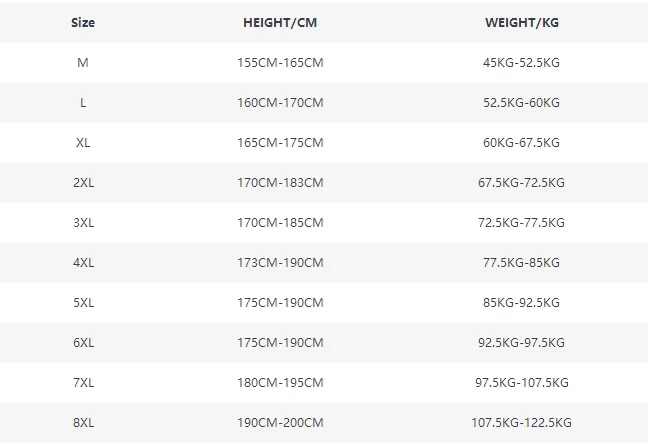Viewport: 648px width, 445px height.
Task: Select the 4XL size cell
Action: [x=83, y=263]
